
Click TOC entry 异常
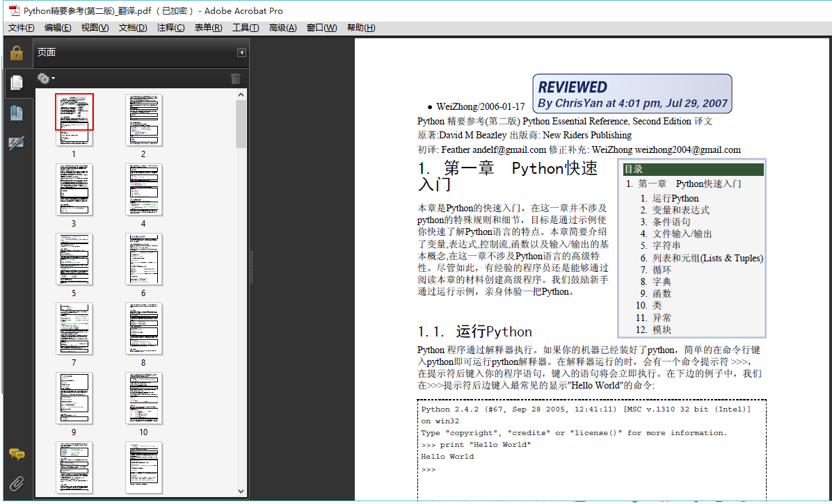[x=662, y=318]
